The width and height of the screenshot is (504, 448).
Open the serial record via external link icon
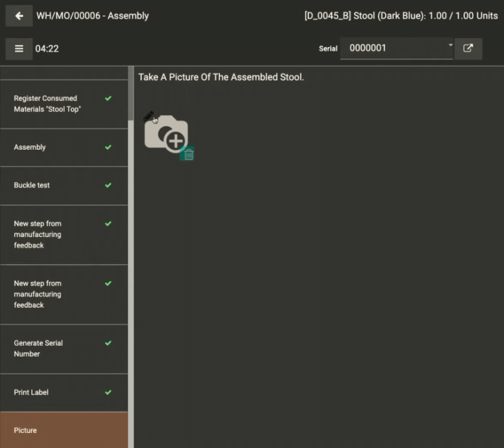click(x=468, y=48)
